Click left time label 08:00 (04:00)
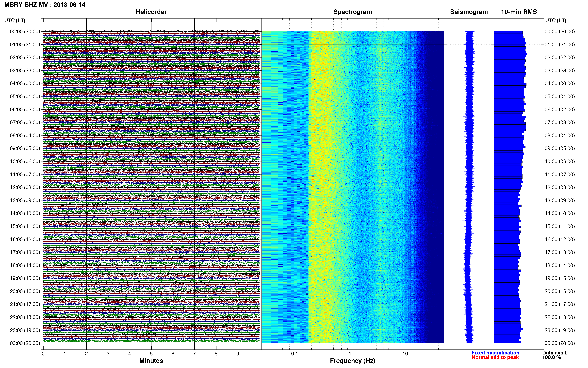The width and height of the screenshot is (588, 368). [x=25, y=135]
